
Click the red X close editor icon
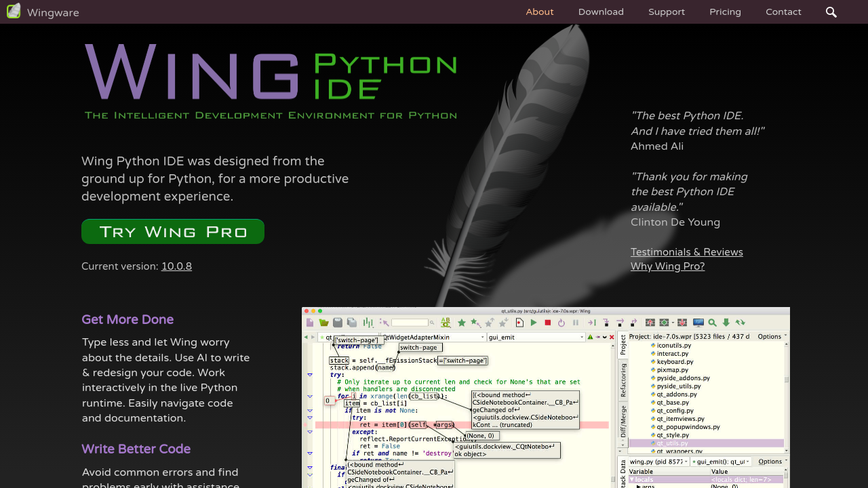[612, 337]
